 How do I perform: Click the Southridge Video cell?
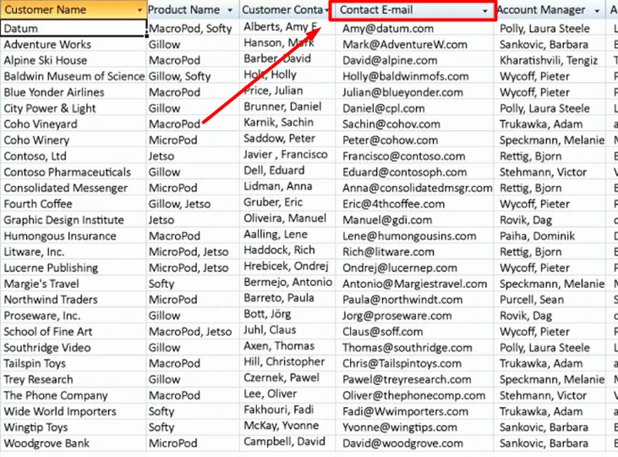tap(73, 347)
